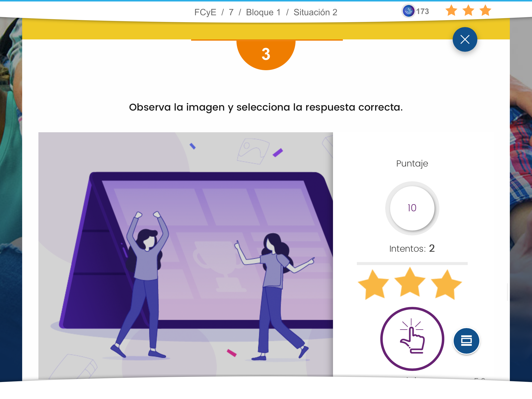
Task: Open Situación 2 in the breadcrumb
Action: [x=315, y=12]
